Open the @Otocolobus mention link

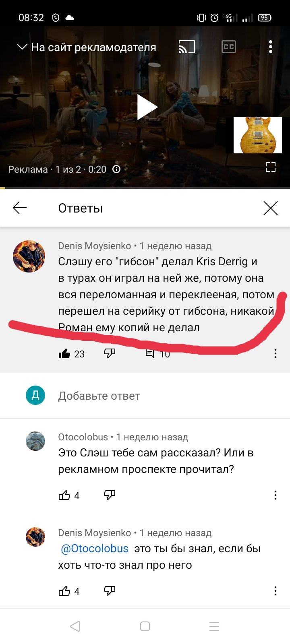95,549
